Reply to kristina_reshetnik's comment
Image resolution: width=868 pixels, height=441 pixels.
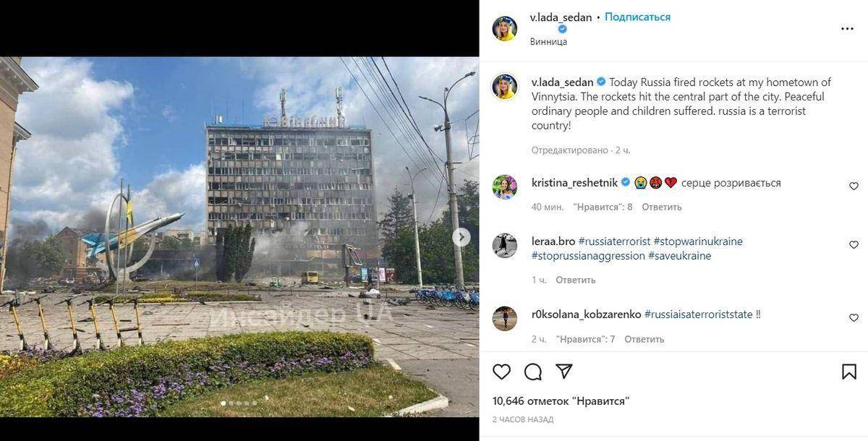tap(662, 207)
